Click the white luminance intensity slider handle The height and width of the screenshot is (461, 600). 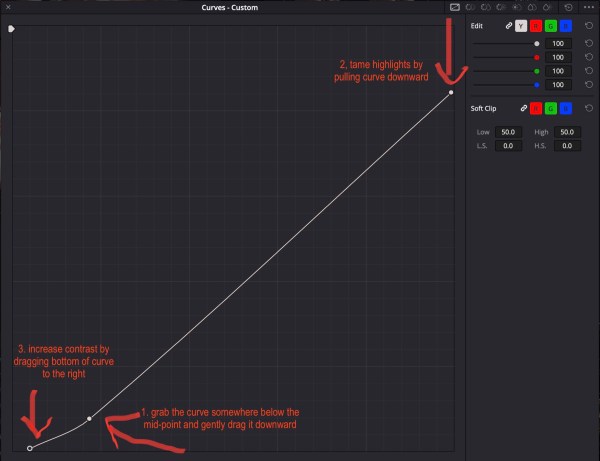click(537, 44)
